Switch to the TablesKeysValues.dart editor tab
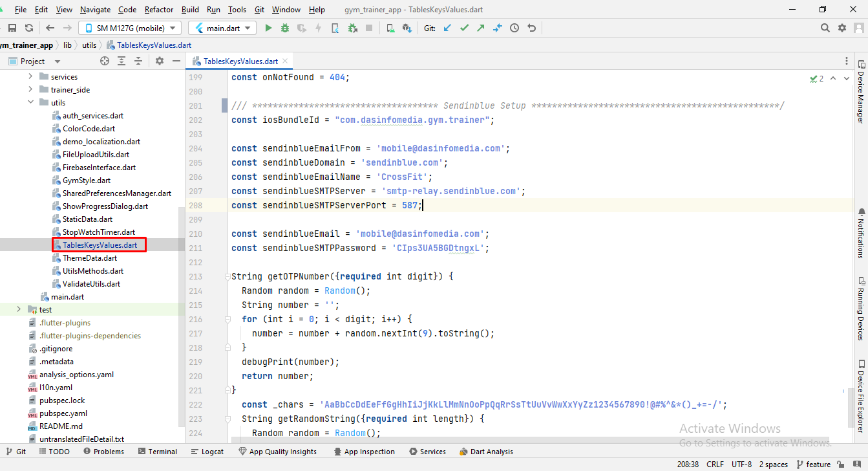868x471 pixels. (x=240, y=61)
